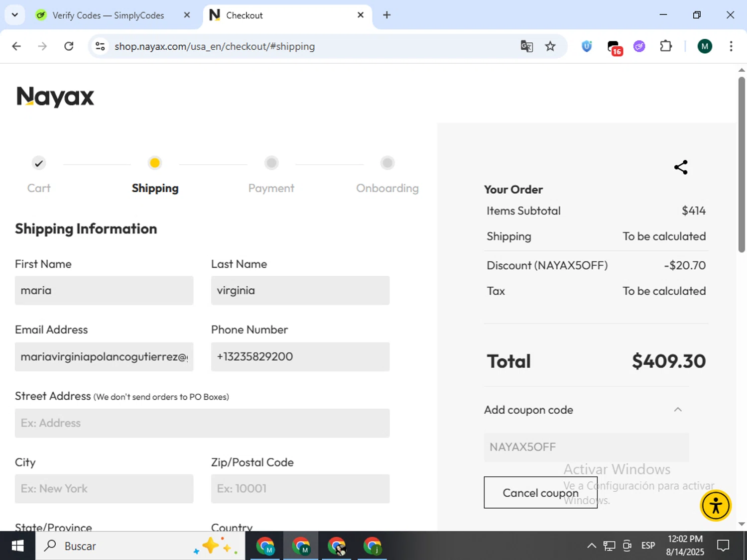Click the network tray icon
The height and width of the screenshot is (560, 747).
pos(609,546)
